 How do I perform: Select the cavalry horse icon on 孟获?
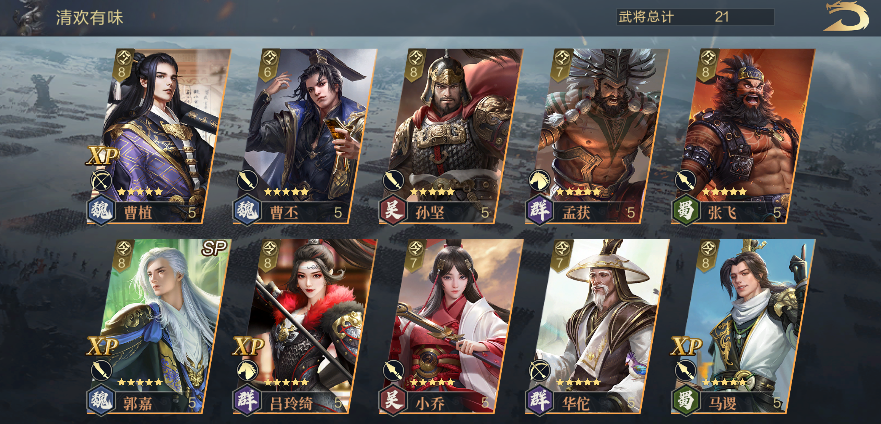pyautogui.click(x=539, y=181)
